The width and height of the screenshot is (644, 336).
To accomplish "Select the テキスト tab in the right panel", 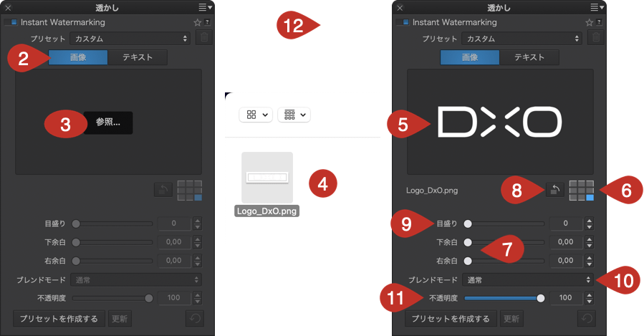I will point(529,57).
